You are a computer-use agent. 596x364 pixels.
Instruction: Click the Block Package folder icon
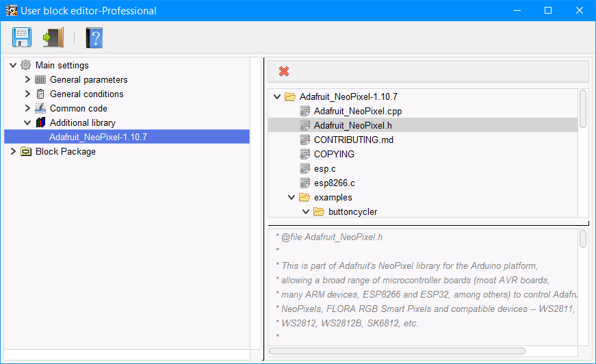tap(26, 151)
